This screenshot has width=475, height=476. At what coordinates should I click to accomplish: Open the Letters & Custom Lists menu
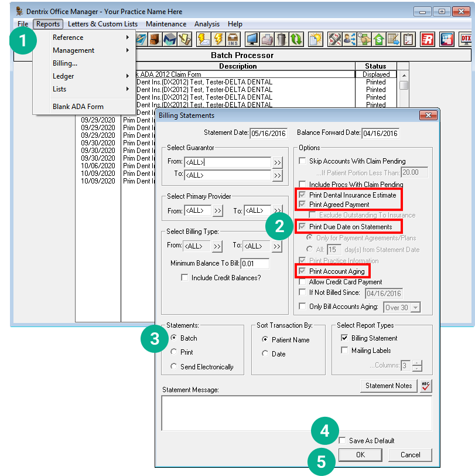point(102,24)
